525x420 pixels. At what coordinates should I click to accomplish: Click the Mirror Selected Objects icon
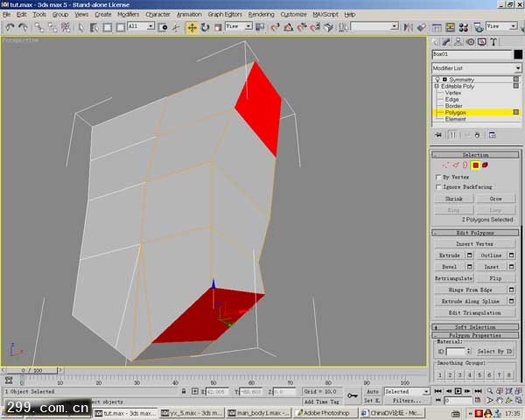tap(408, 27)
